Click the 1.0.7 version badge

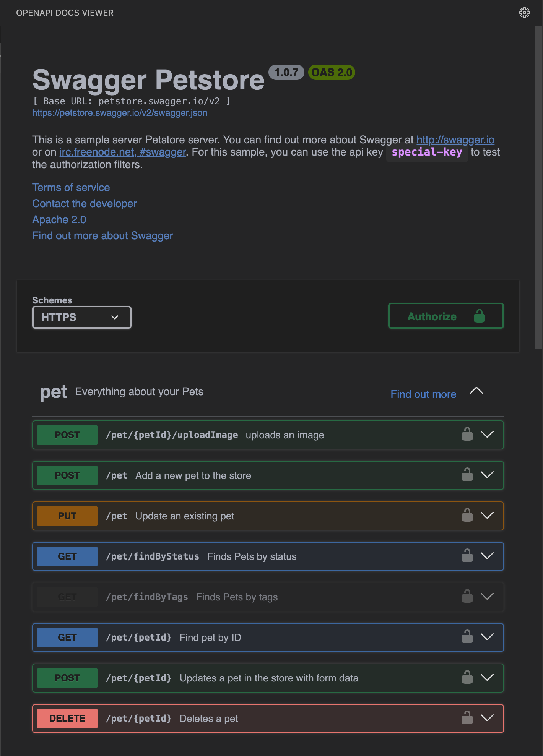[x=286, y=72]
